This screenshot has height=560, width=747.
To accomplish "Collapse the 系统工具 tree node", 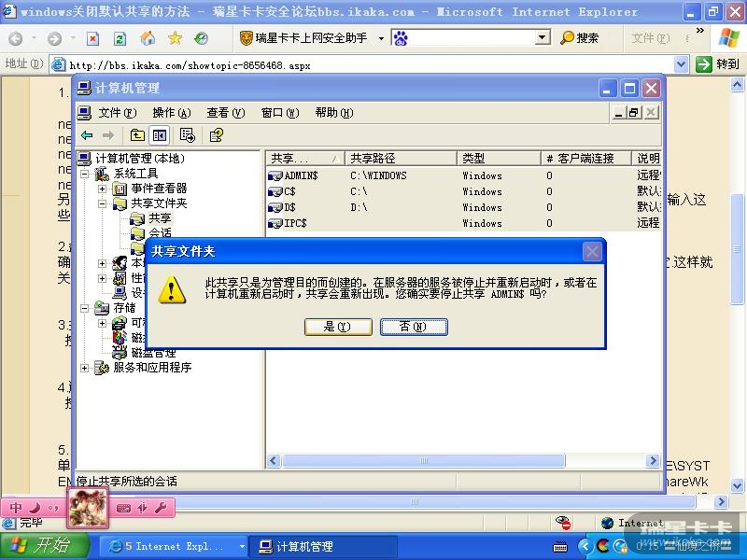I will coord(84,174).
